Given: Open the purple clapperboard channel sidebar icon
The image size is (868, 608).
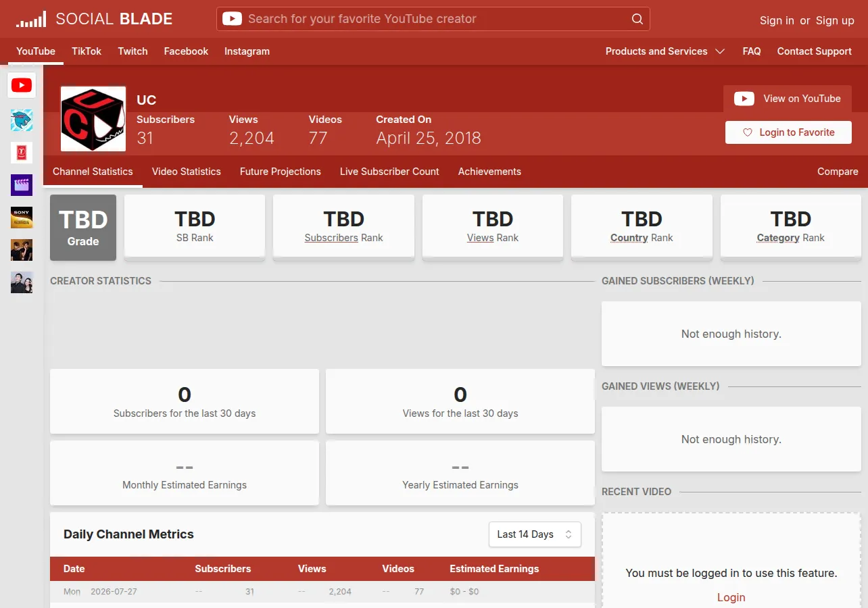Looking at the screenshot, I should click(x=22, y=185).
